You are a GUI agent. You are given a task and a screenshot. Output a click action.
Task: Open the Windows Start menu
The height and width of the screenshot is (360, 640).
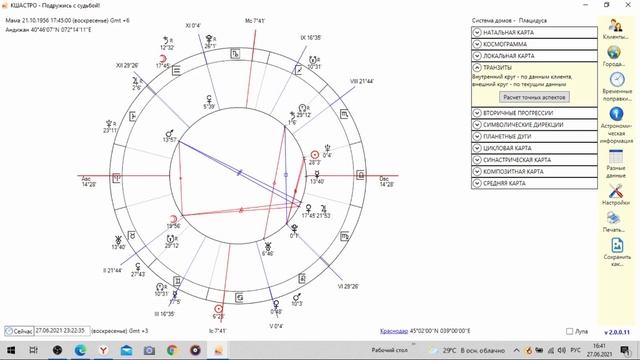pos(11,350)
